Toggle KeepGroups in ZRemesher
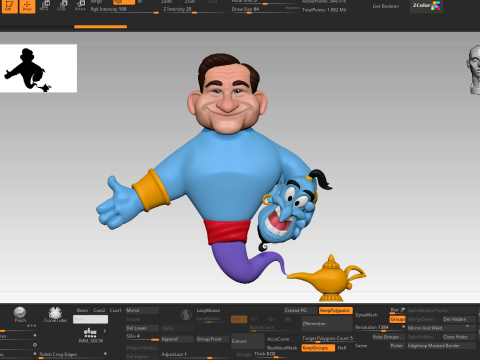This screenshot has width=480, height=360. pyautogui.click(x=318, y=348)
